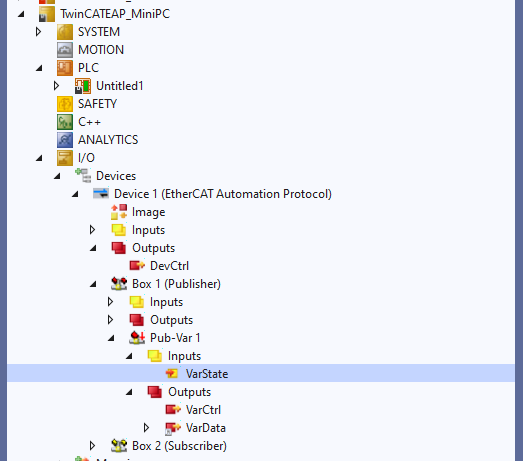Collapse the Devices node

[x=57, y=176]
